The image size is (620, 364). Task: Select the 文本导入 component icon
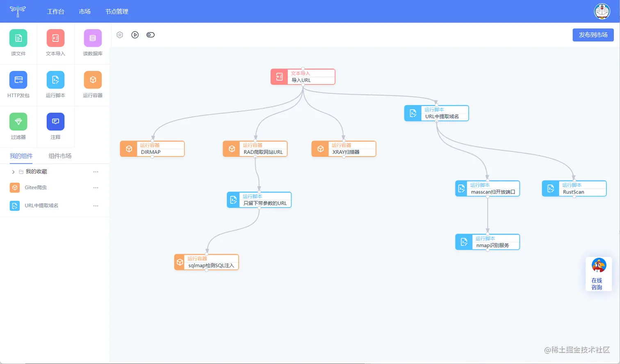55,38
